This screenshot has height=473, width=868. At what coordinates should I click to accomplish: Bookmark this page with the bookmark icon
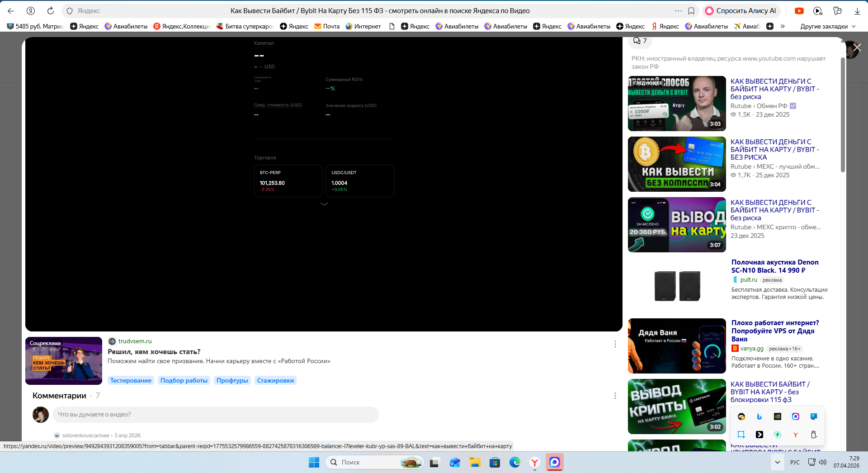click(691, 11)
